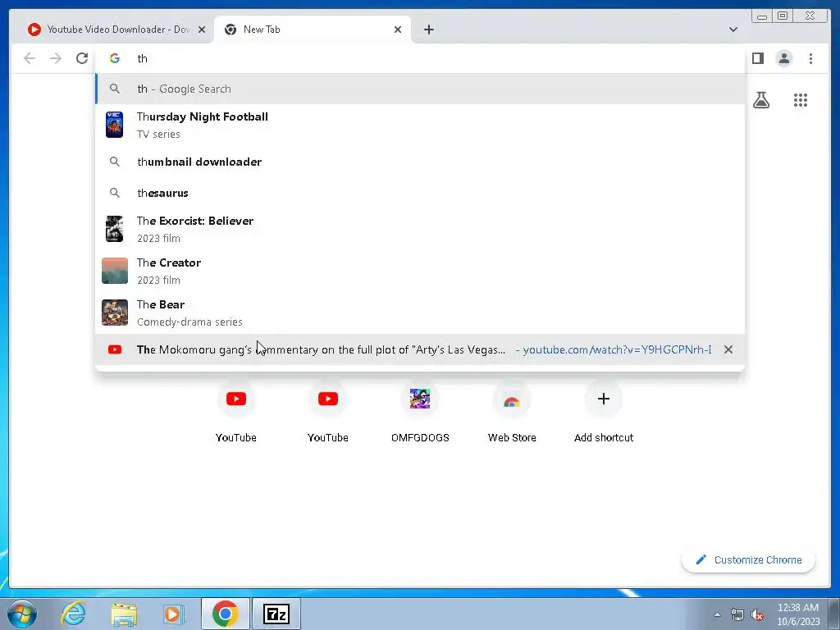Open Chrome's three-dot menu
Viewport: 840px width, 630px height.
[x=810, y=58]
